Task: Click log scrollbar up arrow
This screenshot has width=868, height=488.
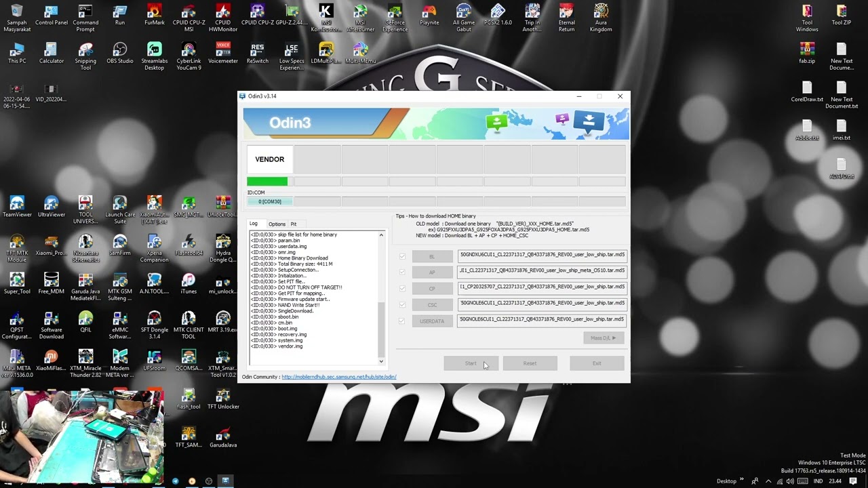Action: click(x=381, y=235)
